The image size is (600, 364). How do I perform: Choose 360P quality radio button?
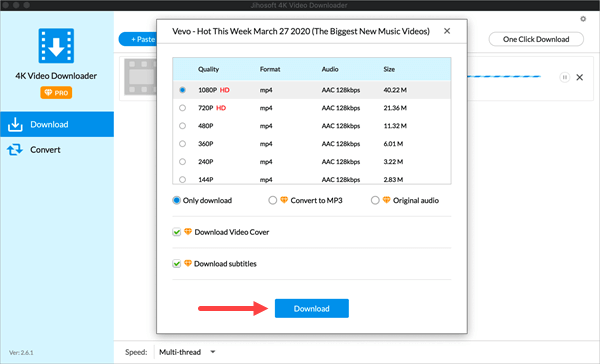coord(183,144)
